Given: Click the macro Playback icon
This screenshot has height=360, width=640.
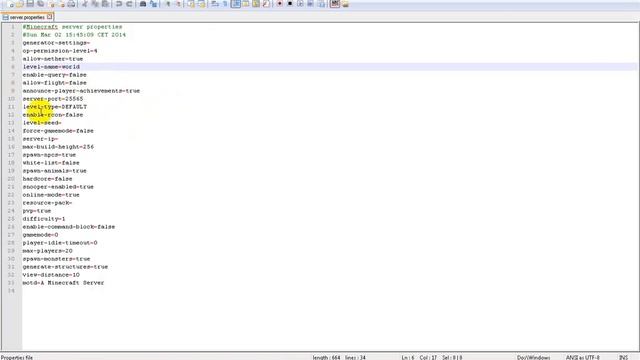Looking at the screenshot, I should pyautogui.click(x=300, y=4).
